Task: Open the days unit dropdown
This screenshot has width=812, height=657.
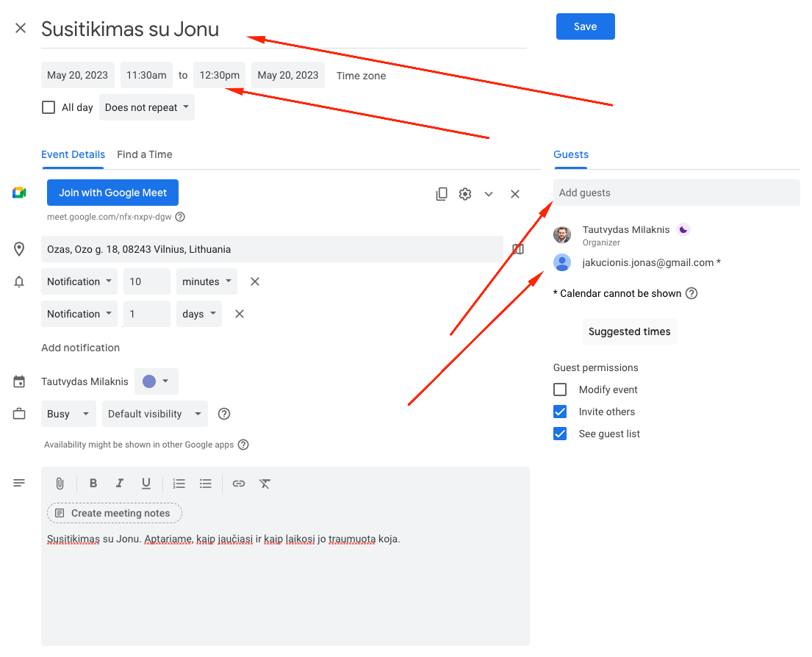Action: click(199, 314)
